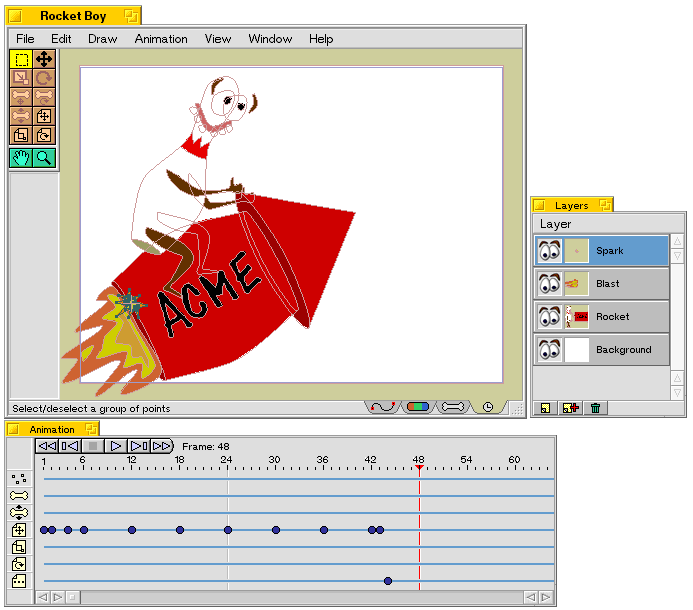Screen dimensions: 693x610
Task: Rewind animation to the beginning
Action: coord(47,446)
